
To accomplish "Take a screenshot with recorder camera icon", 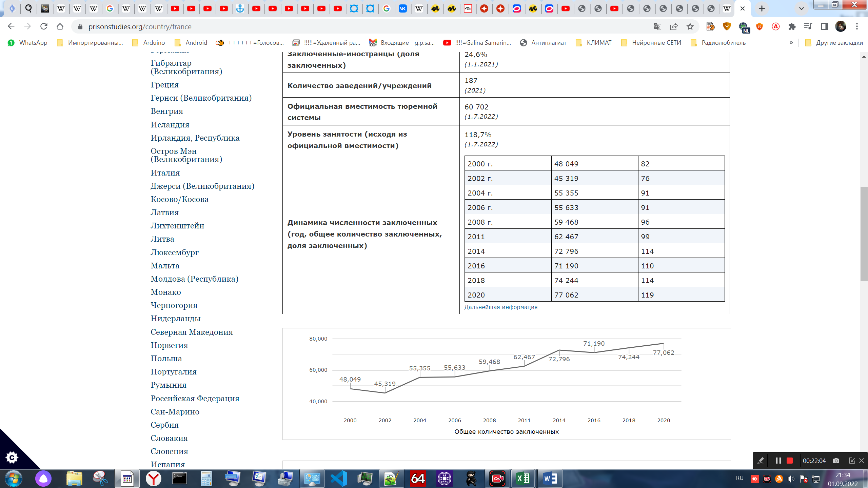I will point(836,461).
